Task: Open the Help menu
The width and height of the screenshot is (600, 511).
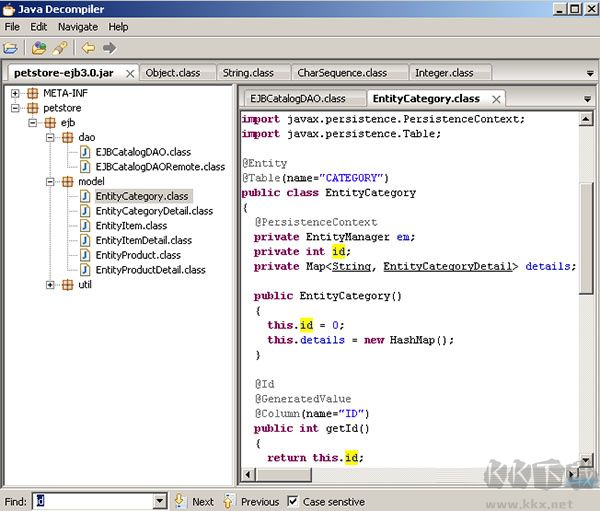Action: (x=118, y=27)
